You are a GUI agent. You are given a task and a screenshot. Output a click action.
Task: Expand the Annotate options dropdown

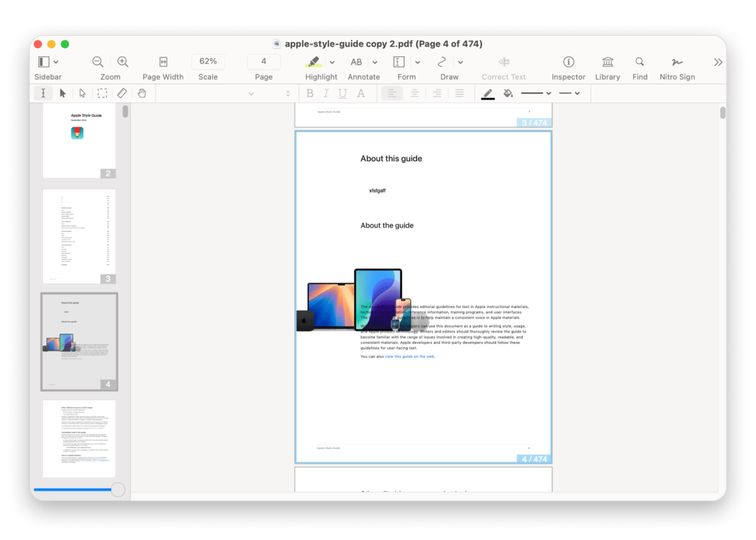(x=375, y=62)
